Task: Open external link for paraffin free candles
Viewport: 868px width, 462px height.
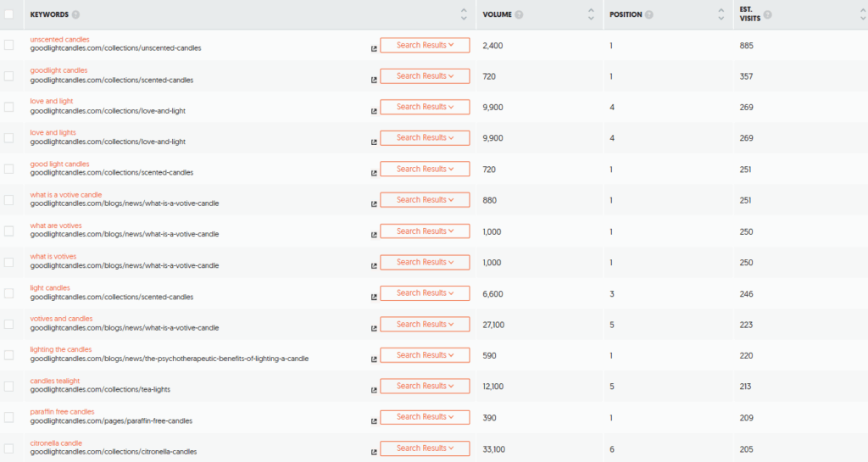Action: tap(374, 421)
